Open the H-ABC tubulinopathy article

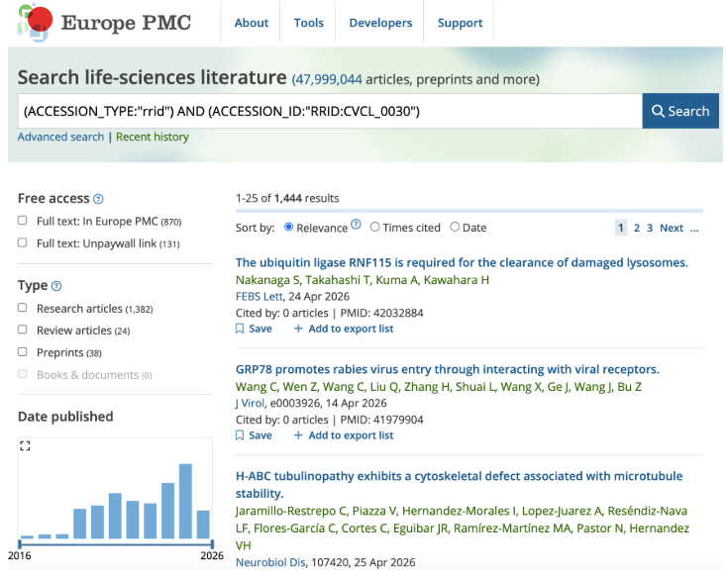pyautogui.click(x=460, y=485)
